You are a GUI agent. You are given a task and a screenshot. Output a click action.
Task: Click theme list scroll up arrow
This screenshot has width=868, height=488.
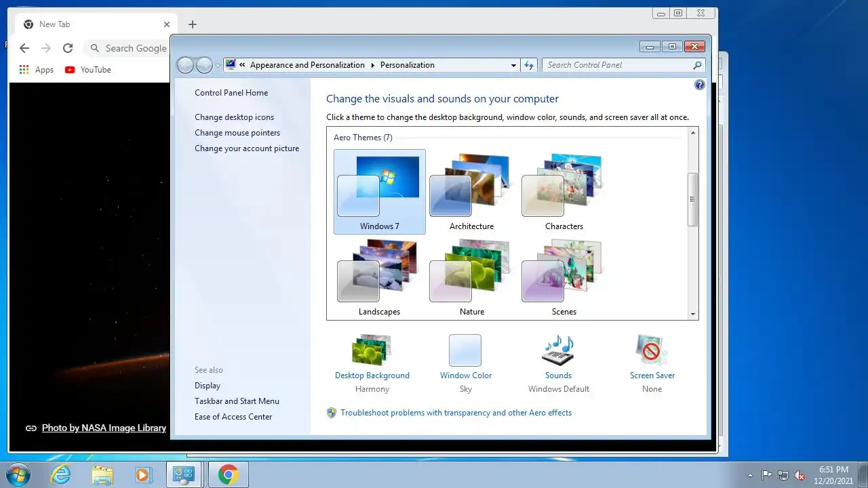pyautogui.click(x=693, y=133)
